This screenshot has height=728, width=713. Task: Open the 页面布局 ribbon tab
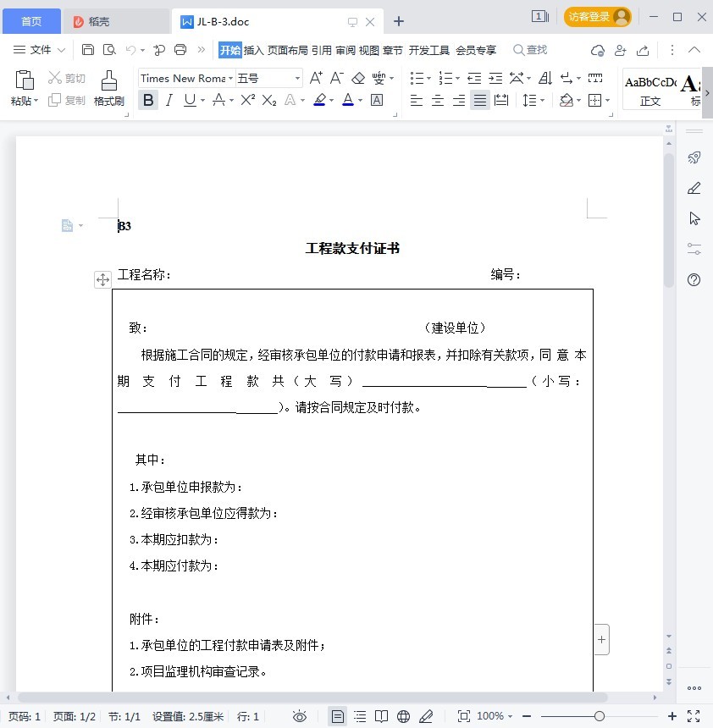(288, 50)
